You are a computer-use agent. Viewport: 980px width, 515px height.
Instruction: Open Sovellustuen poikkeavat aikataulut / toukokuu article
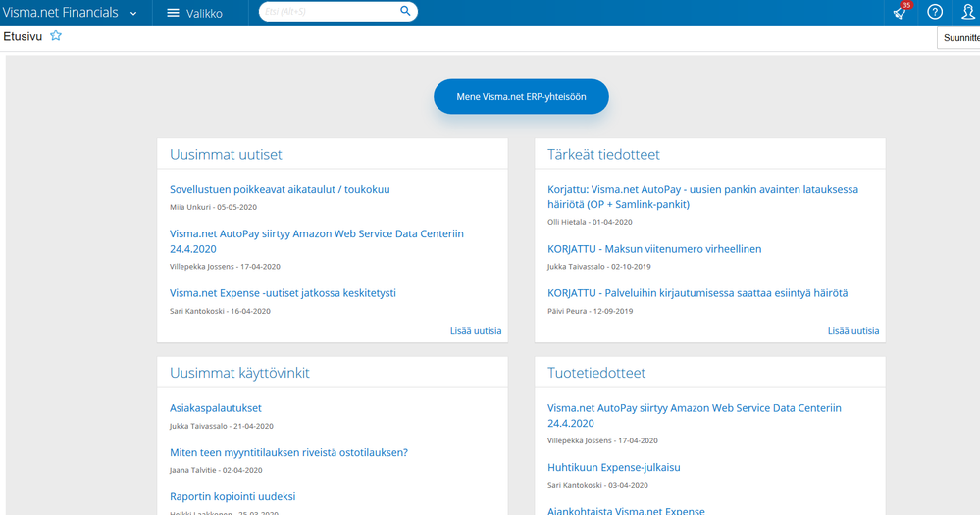(x=280, y=189)
